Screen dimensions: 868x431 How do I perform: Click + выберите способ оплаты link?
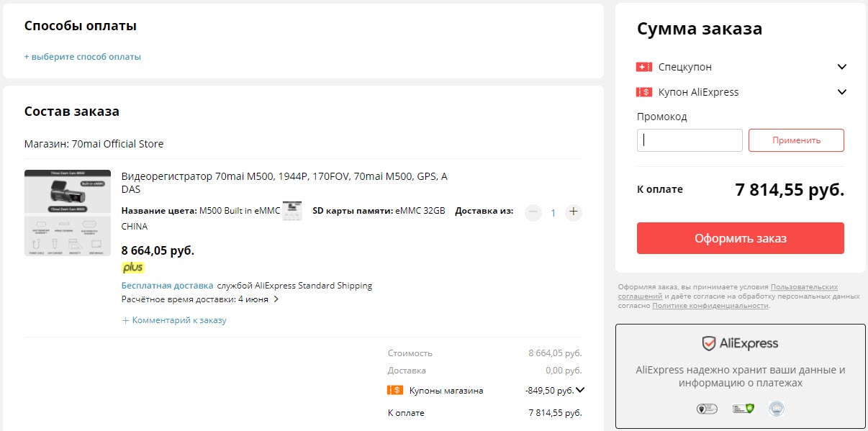[x=83, y=57]
